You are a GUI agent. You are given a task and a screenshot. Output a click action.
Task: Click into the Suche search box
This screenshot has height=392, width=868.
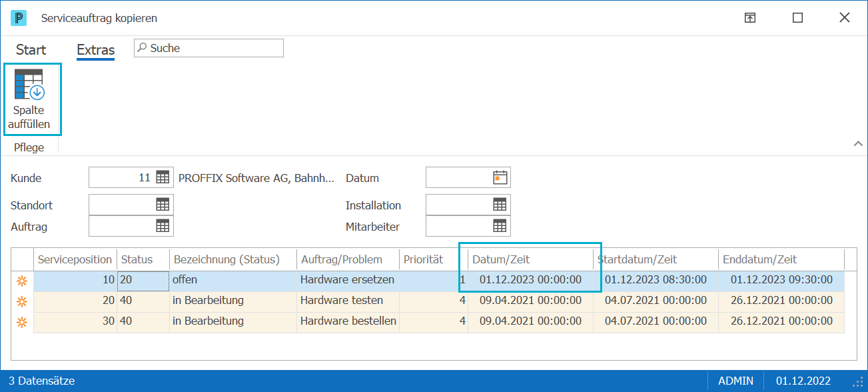pos(209,48)
